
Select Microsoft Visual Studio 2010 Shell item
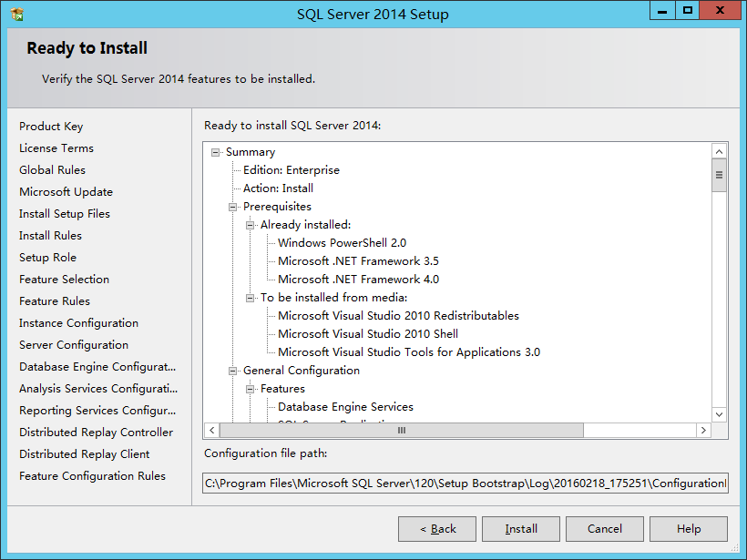pos(368,334)
